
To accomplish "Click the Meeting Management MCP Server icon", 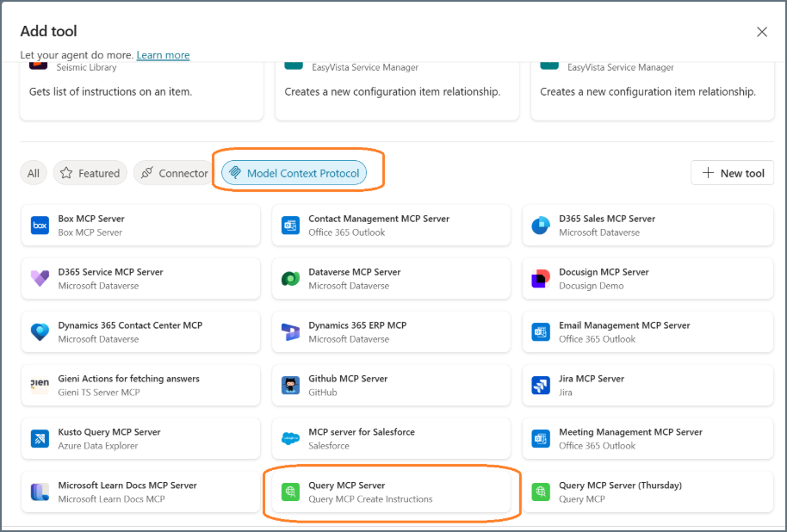I will (x=541, y=439).
